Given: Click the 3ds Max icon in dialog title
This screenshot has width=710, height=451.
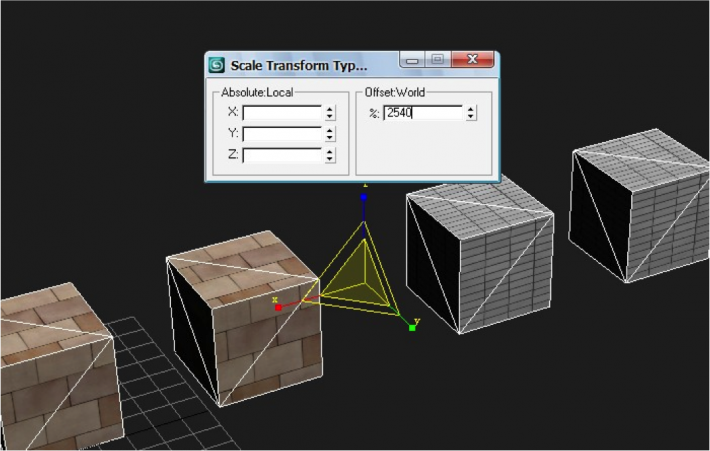Looking at the screenshot, I should coord(217,66).
